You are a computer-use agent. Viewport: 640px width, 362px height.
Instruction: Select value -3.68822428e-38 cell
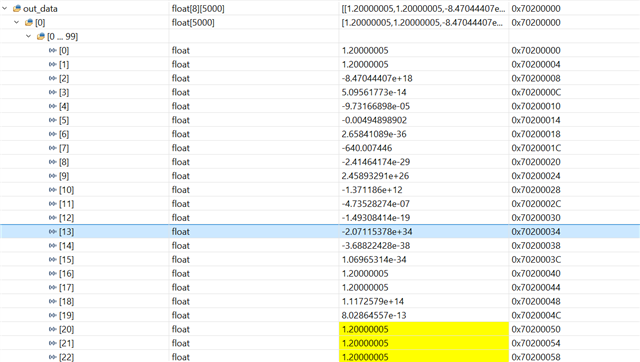[376, 246]
